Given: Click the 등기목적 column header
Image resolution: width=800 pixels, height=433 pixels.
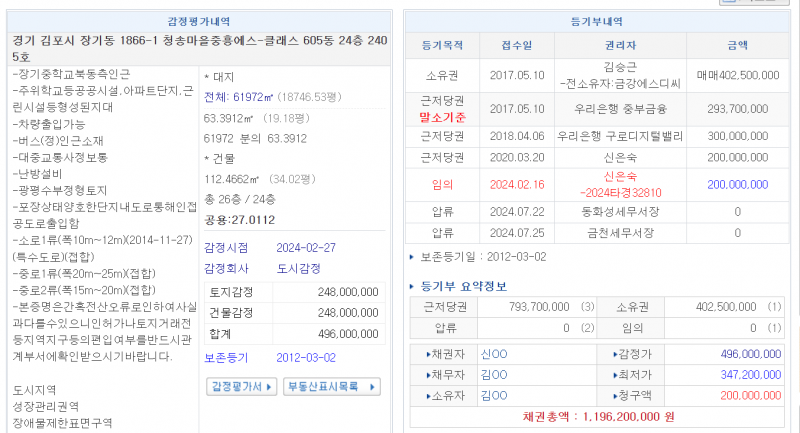Looking at the screenshot, I should pyautogui.click(x=438, y=46).
